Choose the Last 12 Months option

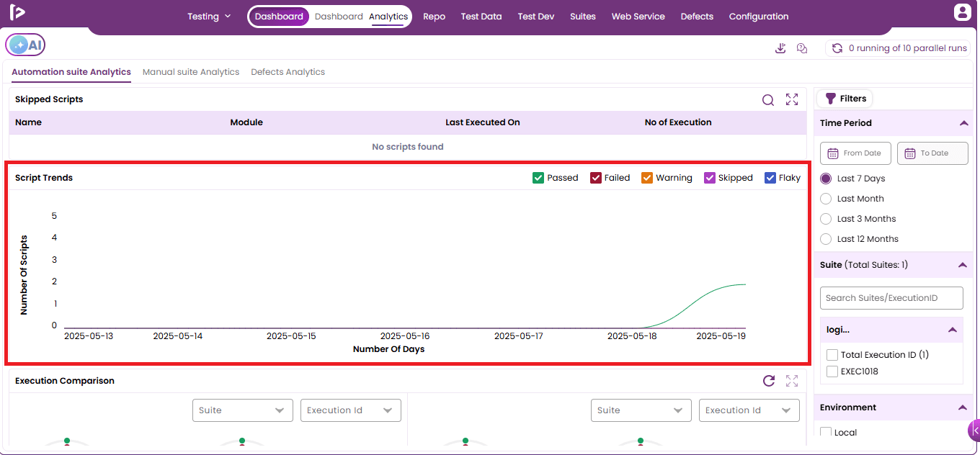coord(826,239)
